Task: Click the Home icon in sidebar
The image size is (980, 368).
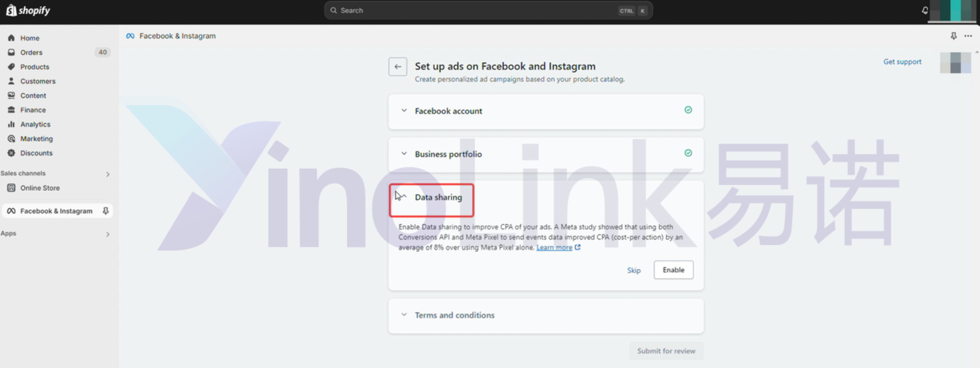Action: coord(11,38)
